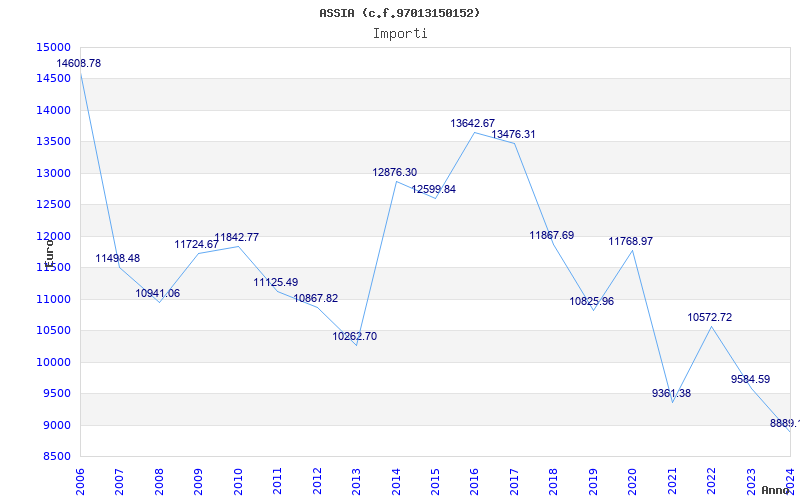Click x-axis year label 2011
Viewport: 800px width, 500px height.
[x=278, y=482]
